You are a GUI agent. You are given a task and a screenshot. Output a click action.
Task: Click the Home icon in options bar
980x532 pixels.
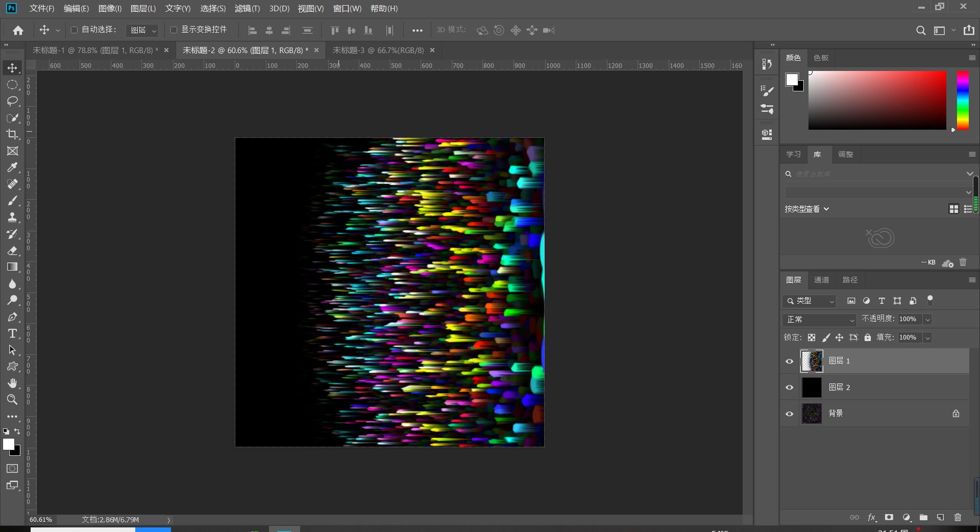pos(18,30)
